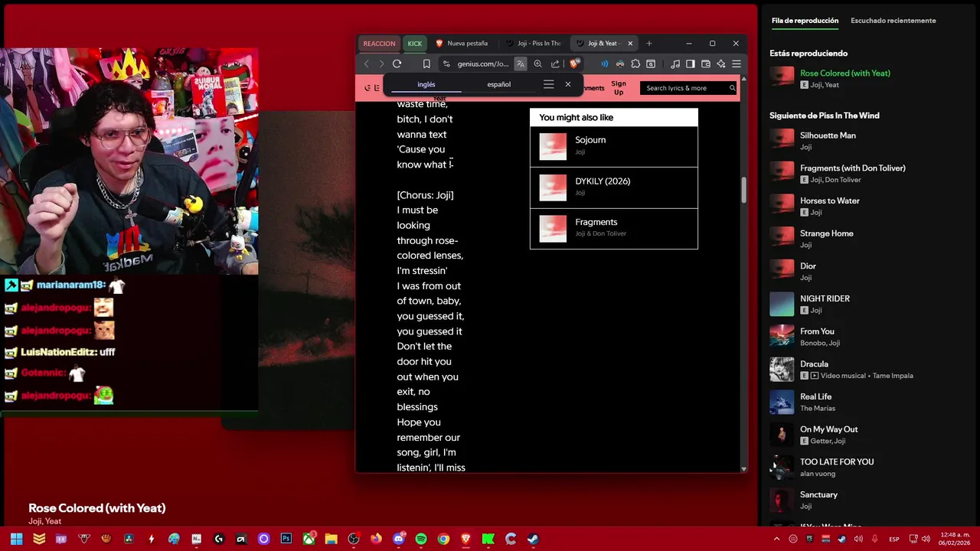The height and width of the screenshot is (551, 980).
Task: Click Sign Up on Genius
Action: 619,88
